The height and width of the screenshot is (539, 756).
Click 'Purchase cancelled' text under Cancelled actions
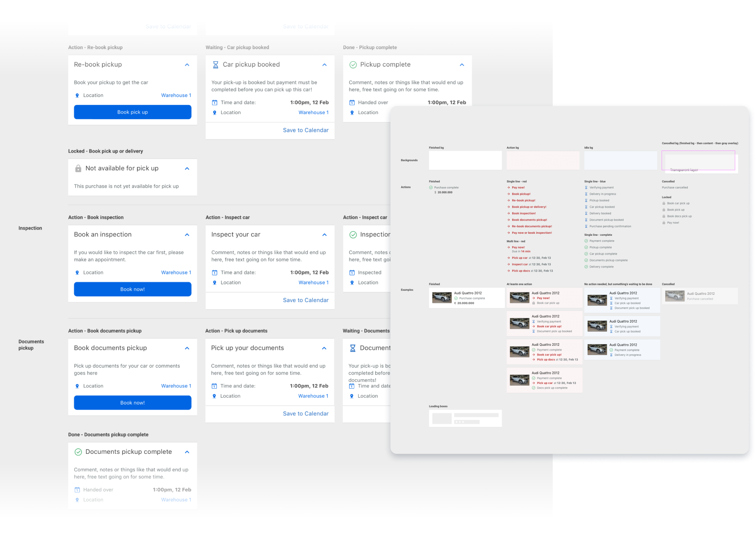pos(675,188)
